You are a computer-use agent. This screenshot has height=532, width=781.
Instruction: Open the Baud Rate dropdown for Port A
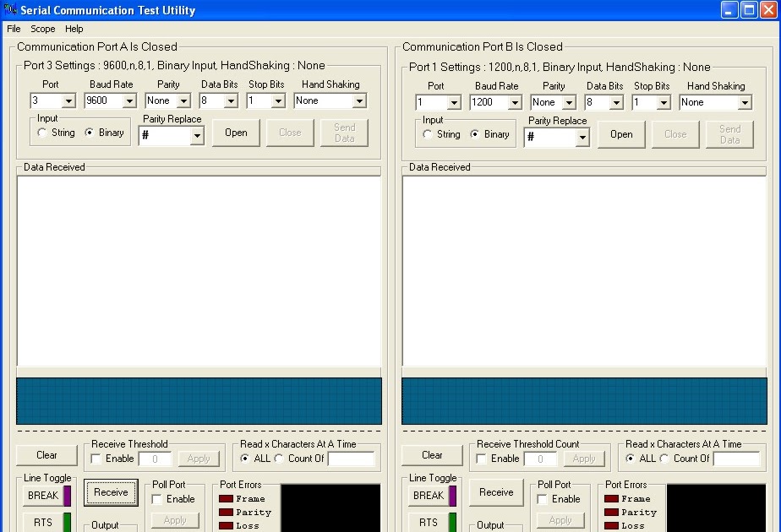129,100
